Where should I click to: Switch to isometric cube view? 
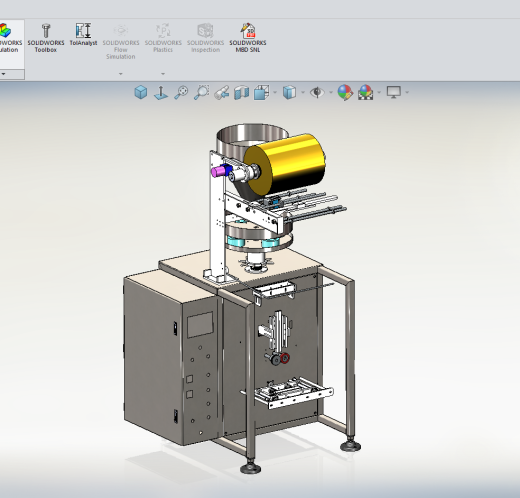coord(141,92)
